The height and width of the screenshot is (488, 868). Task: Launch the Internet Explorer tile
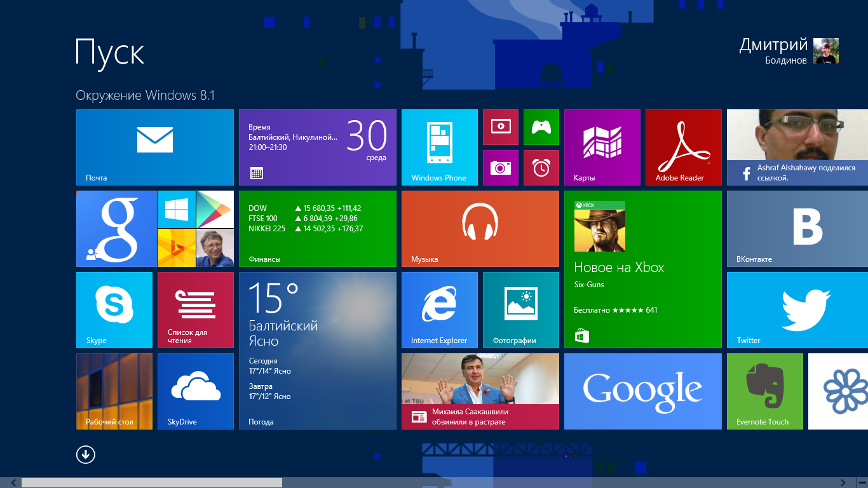pyautogui.click(x=440, y=310)
